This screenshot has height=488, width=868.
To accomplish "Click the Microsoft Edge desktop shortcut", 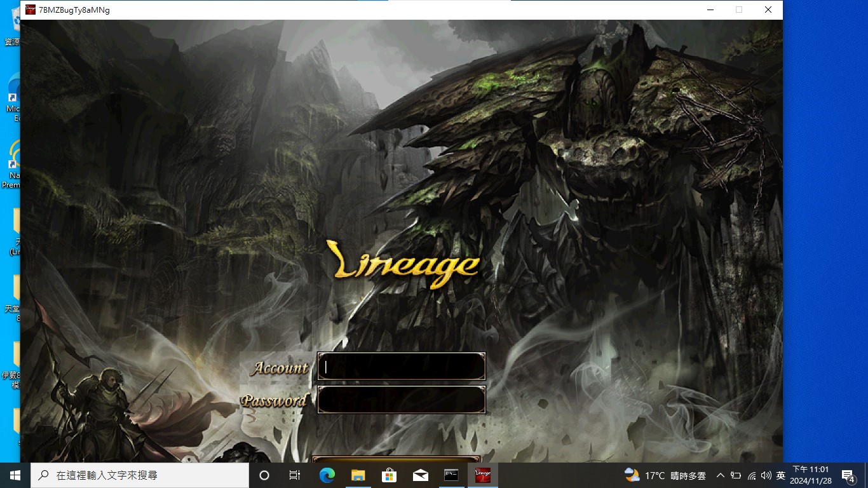I will click(13, 98).
